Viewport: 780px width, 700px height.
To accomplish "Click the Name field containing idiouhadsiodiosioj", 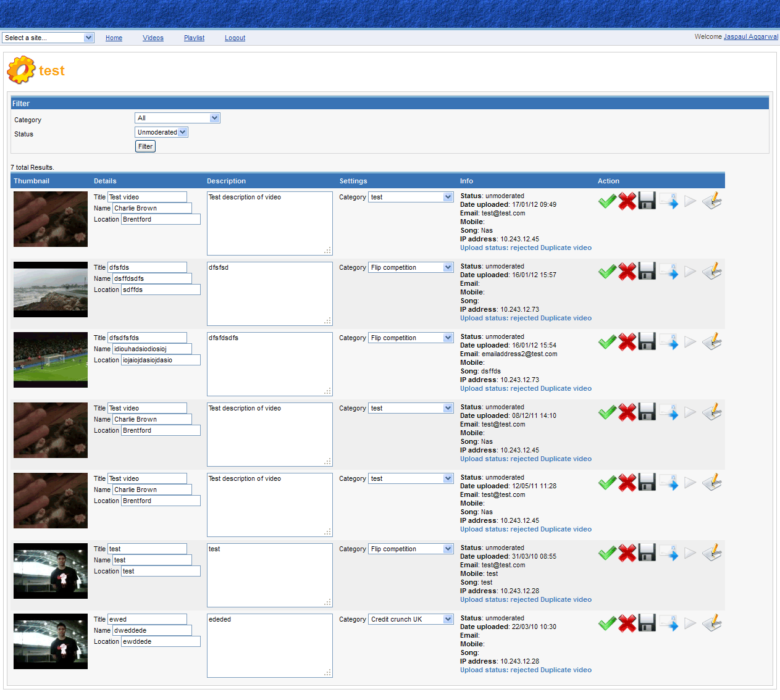I will (x=152, y=349).
